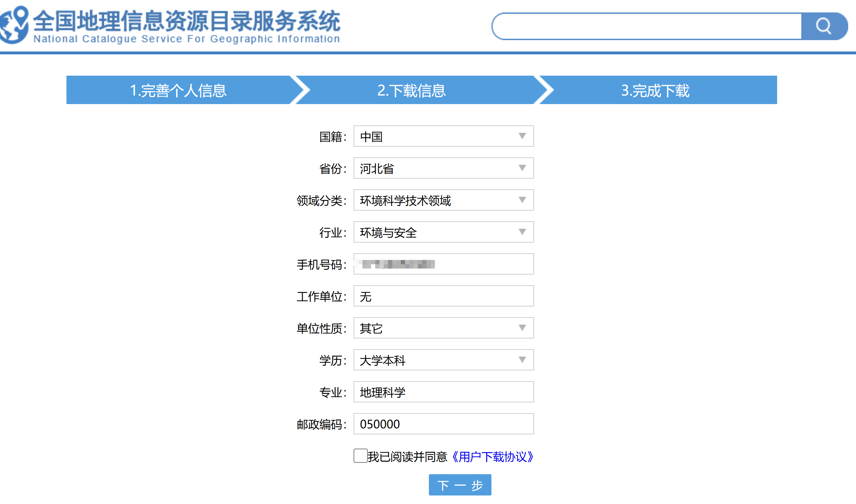
Task: Click the 全国地理信息资源目录服务系统 title
Action: pos(187,21)
